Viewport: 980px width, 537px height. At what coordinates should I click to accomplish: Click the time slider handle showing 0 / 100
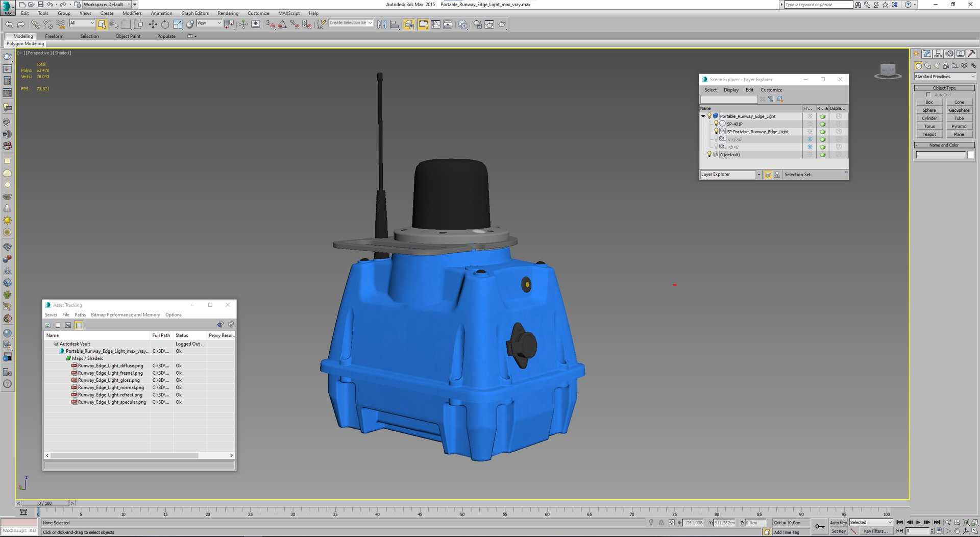pyautogui.click(x=45, y=503)
